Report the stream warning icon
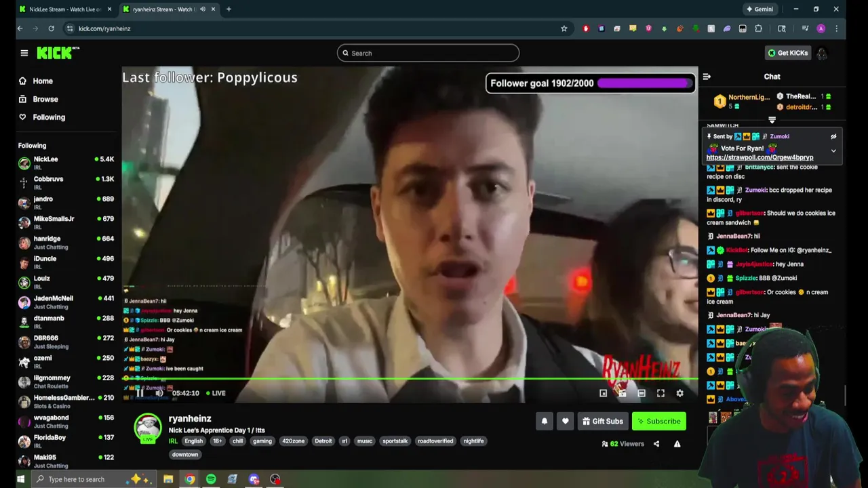868x488 pixels. (677, 444)
